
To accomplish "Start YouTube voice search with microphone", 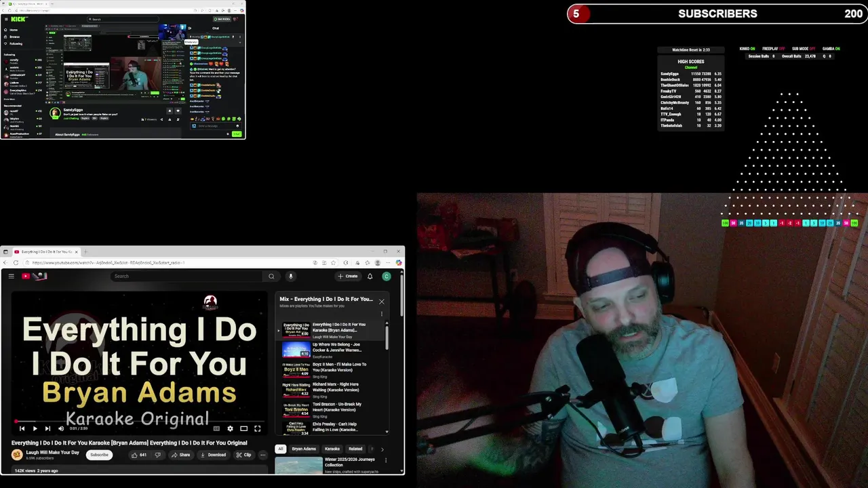I will point(290,276).
